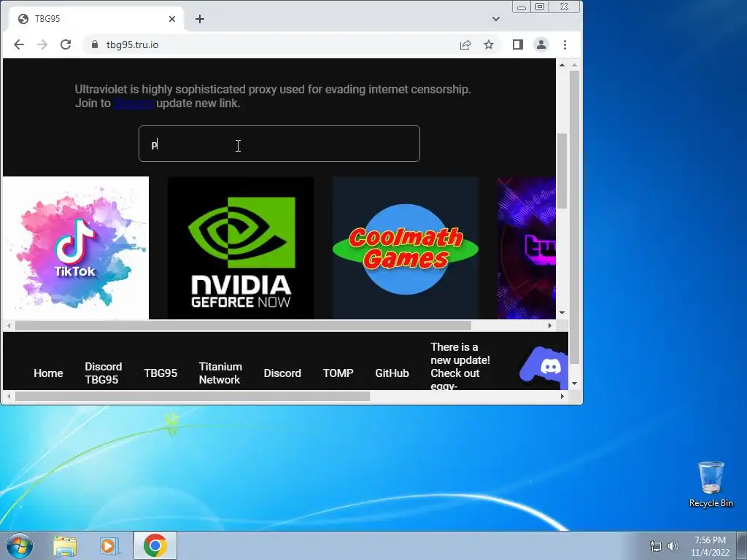
Task: Open the GitHub footer link
Action: (392, 373)
